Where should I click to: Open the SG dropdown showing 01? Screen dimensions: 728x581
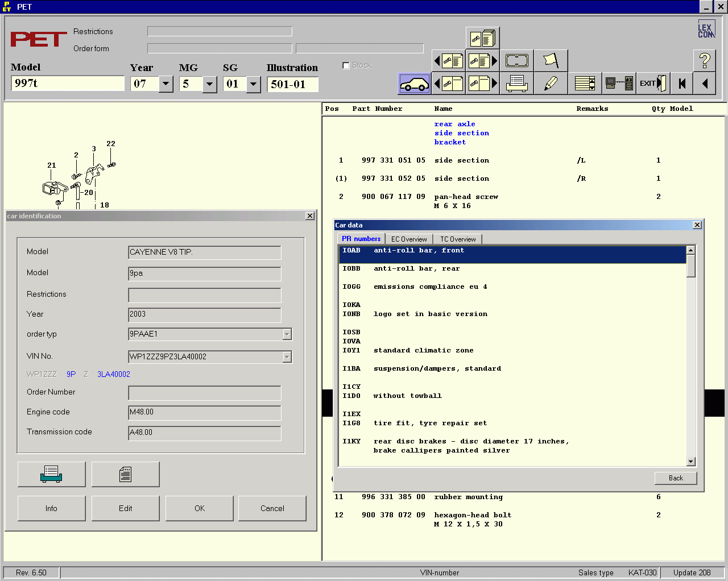pos(254,84)
